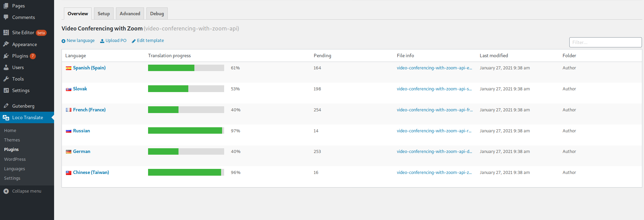The width and height of the screenshot is (644, 220).
Task: Open Loco Translate Home submenu
Action: point(10,130)
